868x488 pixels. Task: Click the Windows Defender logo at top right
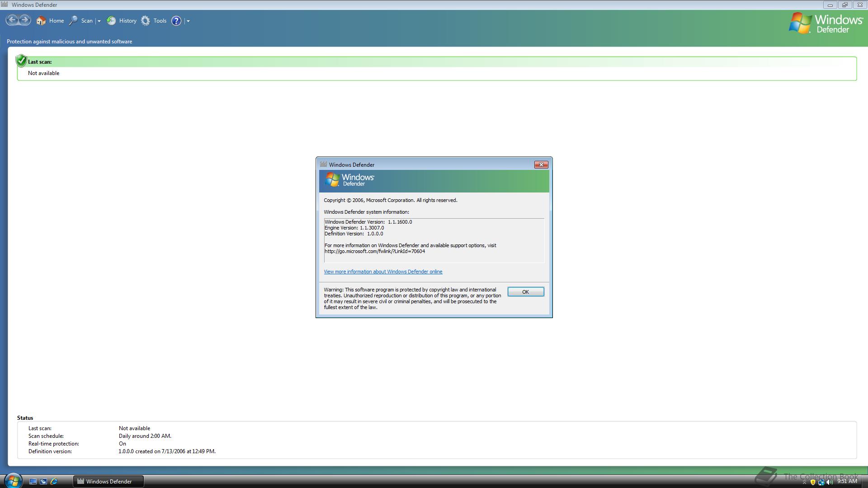[x=826, y=23]
